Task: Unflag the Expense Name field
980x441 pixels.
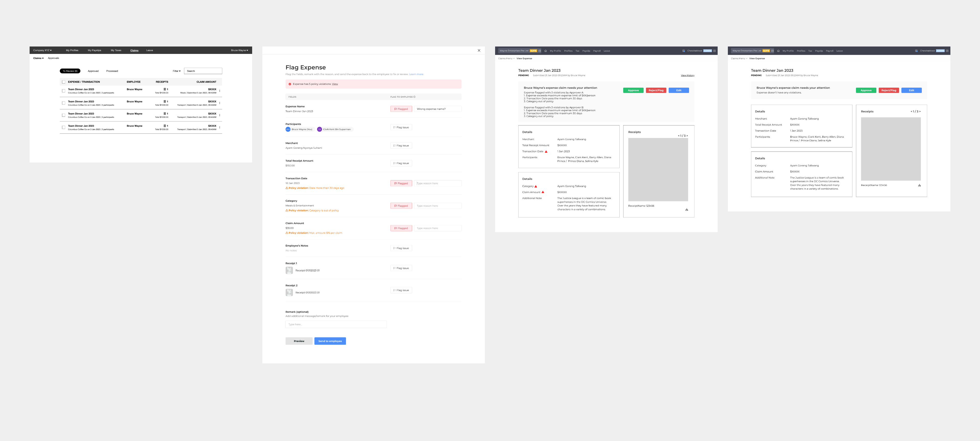Action: 401,109
